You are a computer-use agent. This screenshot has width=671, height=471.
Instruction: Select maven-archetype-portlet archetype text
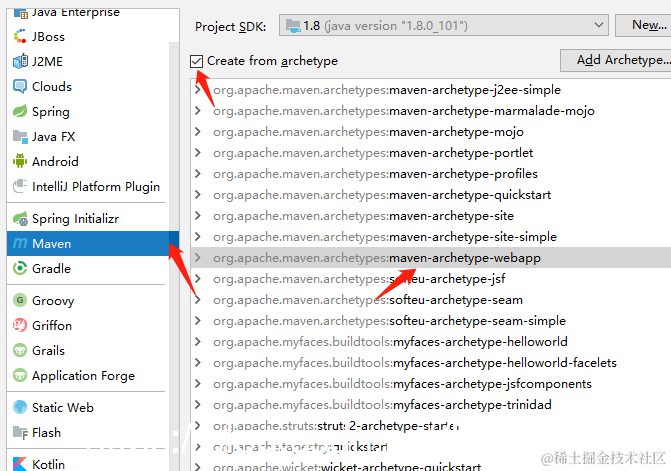pyautogui.click(x=461, y=153)
